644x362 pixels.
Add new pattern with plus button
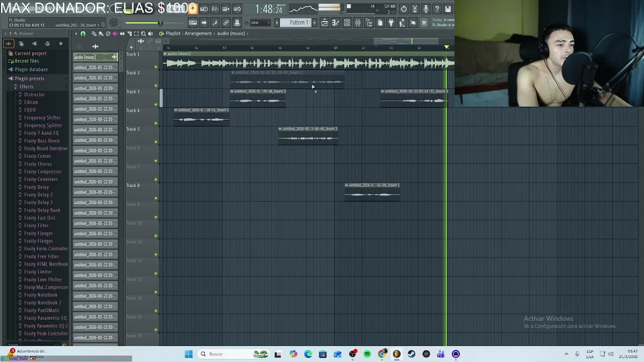(x=314, y=23)
